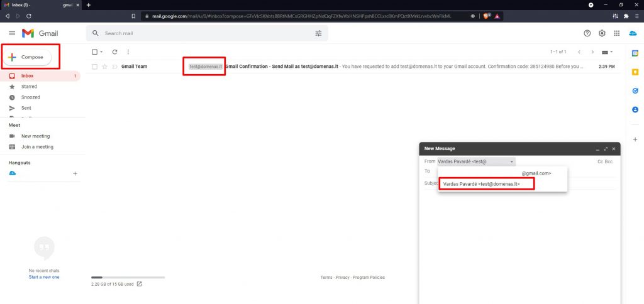This screenshot has height=304, width=644.
Task: Go to older messages arrow
Action: click(x=592, y=52)
